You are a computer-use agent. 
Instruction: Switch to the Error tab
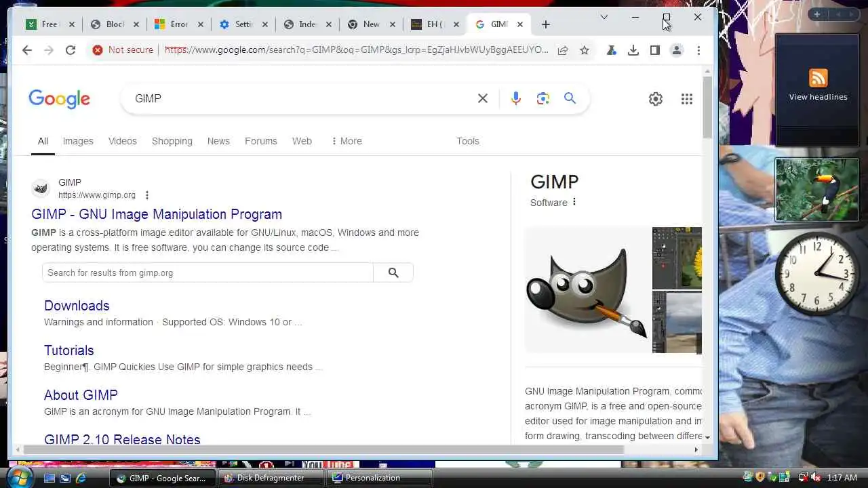pos(179,24)
